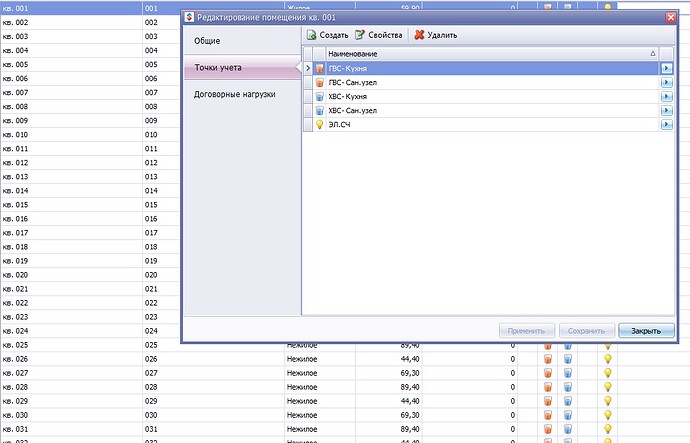Click light bulb icon in кв. 026 row
690x443 pixels.
coord(608,359)
